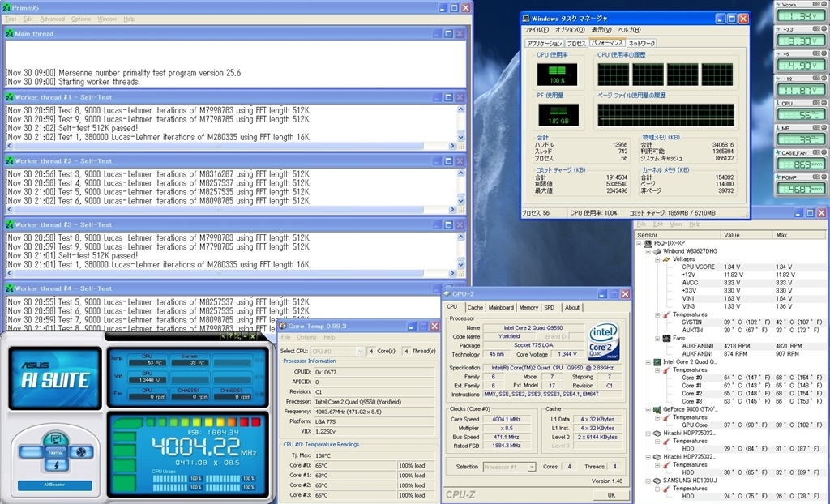Click the AI Suite monitor icon button
The height and width of the screenshot is (504, 830).
(x=55, y=438)
